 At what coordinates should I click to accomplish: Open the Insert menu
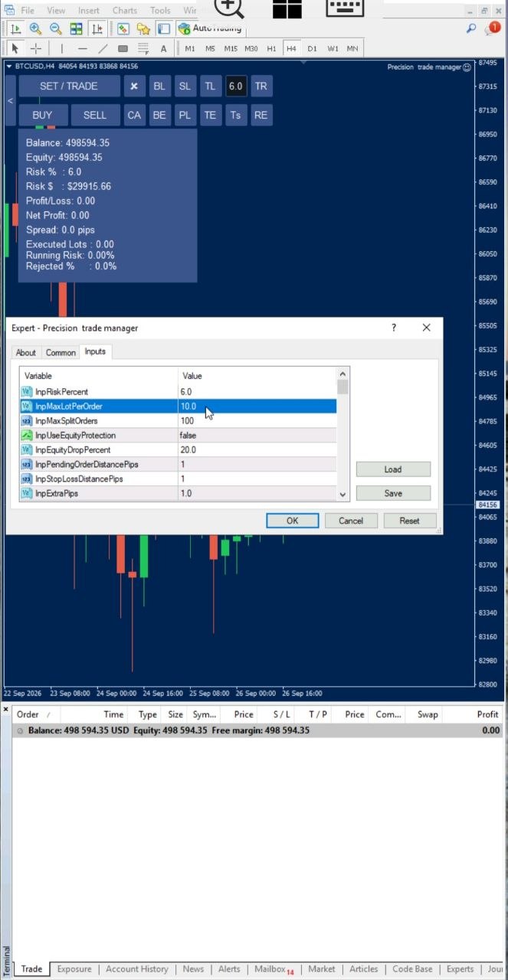(x=89, y=11)
